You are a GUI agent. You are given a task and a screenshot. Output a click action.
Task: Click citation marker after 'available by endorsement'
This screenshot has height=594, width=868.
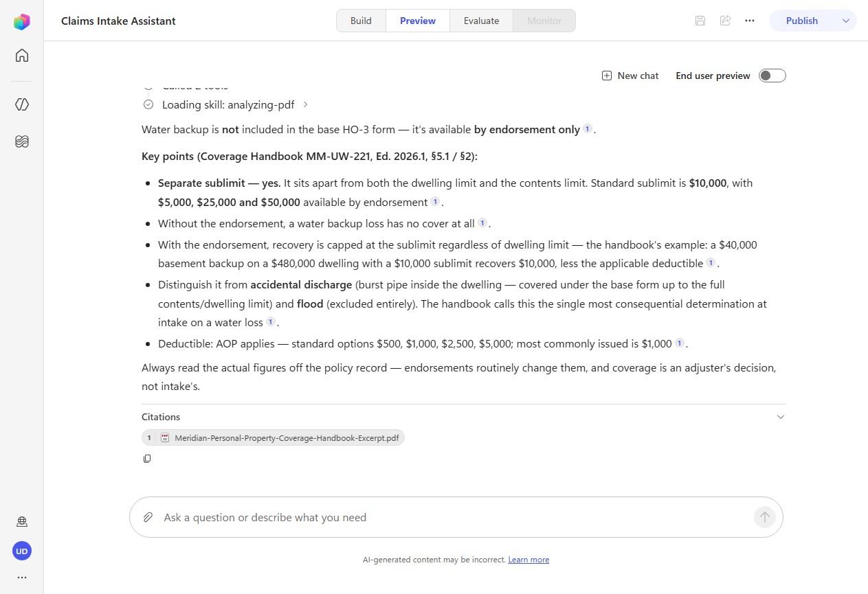pyautogui.click(x=435, y=201)
